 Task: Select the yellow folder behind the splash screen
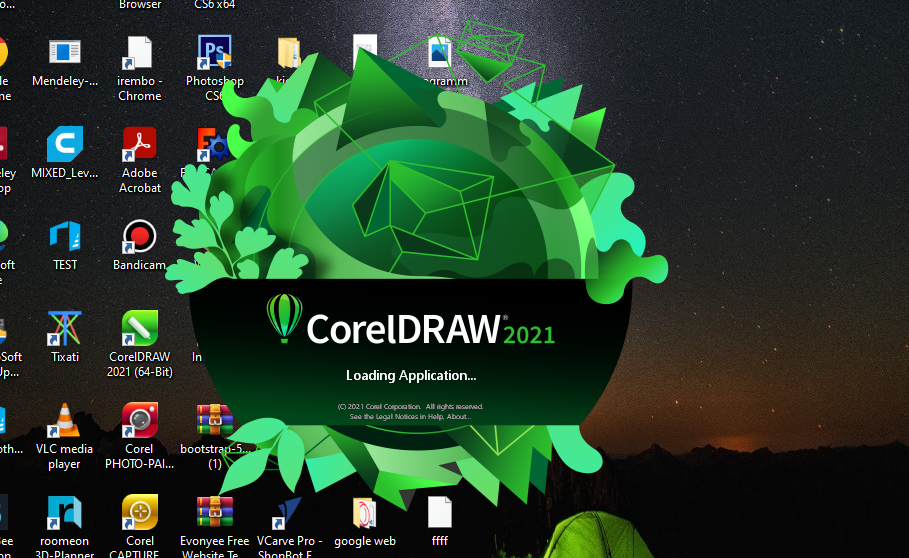288,53
